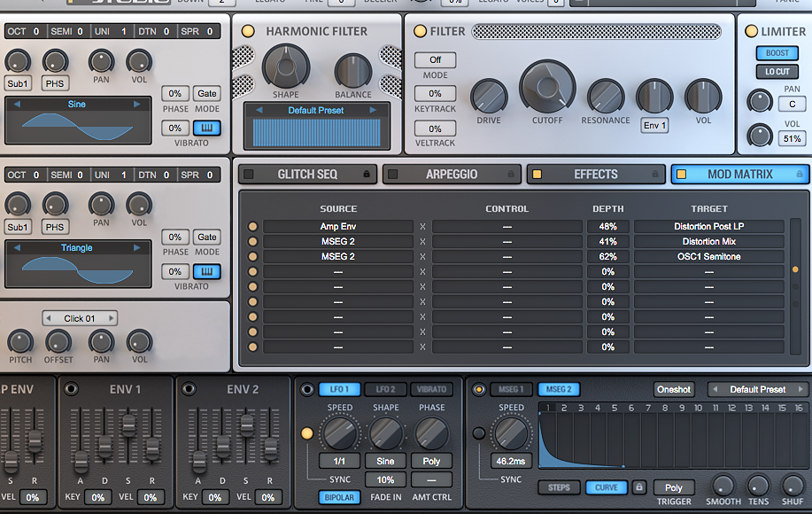Open the Distortion Post LP target selector
The height and width of the screenshot is (514, 812).
(x=709, y=227)
